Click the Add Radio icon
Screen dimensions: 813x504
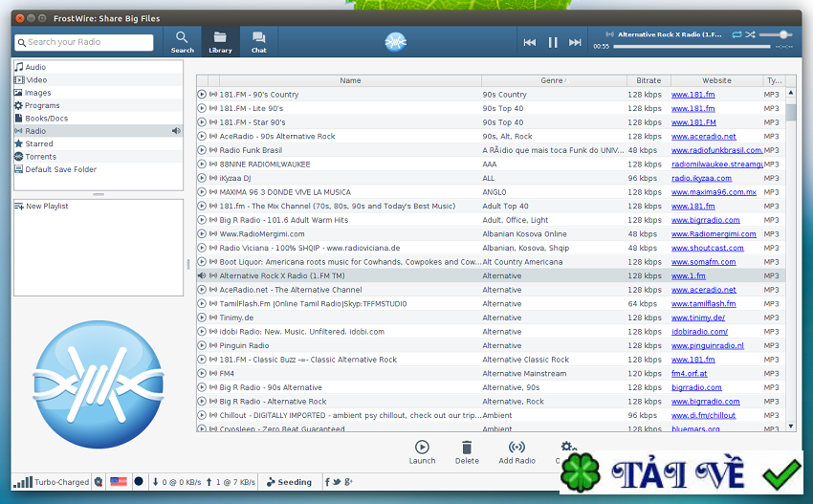coord(516,447)
